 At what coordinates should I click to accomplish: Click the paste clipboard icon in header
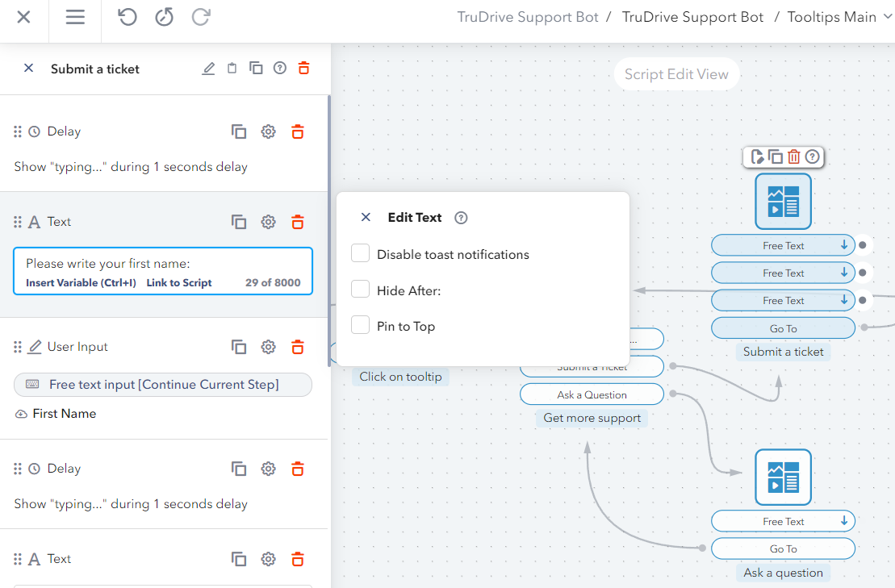pos(232,69)
